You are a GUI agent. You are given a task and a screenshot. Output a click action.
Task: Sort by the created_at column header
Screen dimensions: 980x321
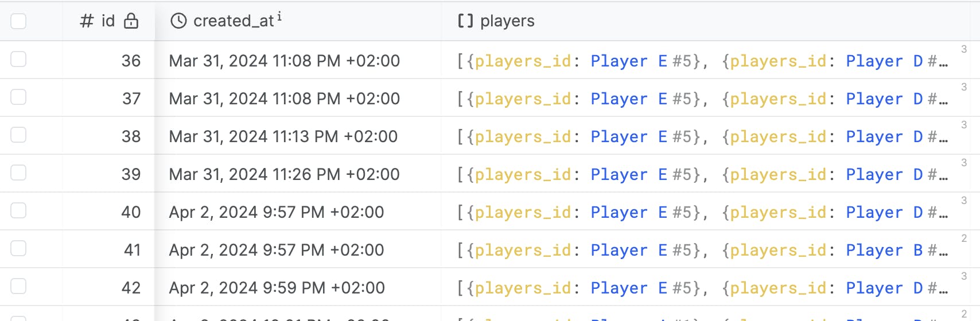(x=234, y=21)
